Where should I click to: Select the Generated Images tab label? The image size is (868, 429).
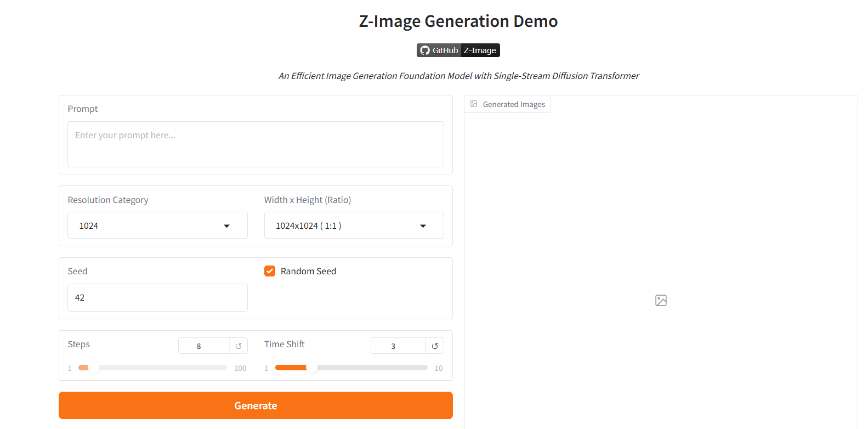pyautogui.click(x=514, y=104)
